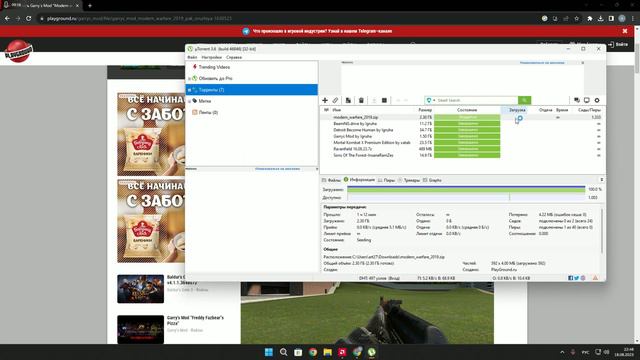The image size is (640, 360).
Task: Create a new torrent with the file icon
Action: [348, 100]
